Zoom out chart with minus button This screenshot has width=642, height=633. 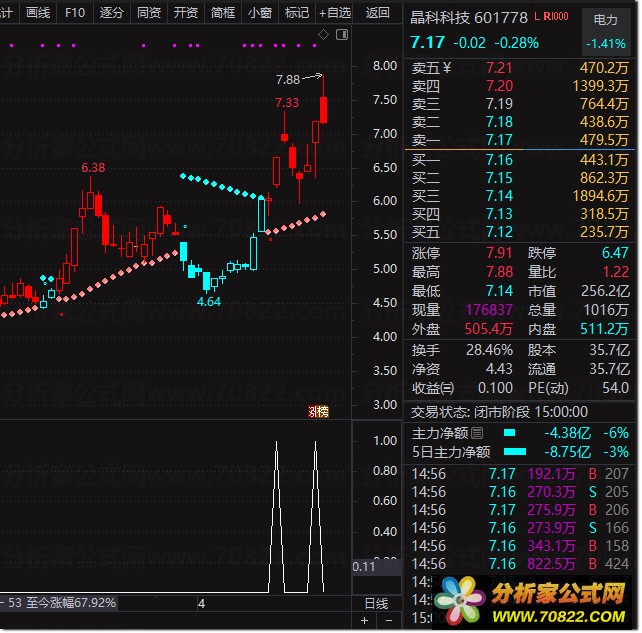click(389, 621)
